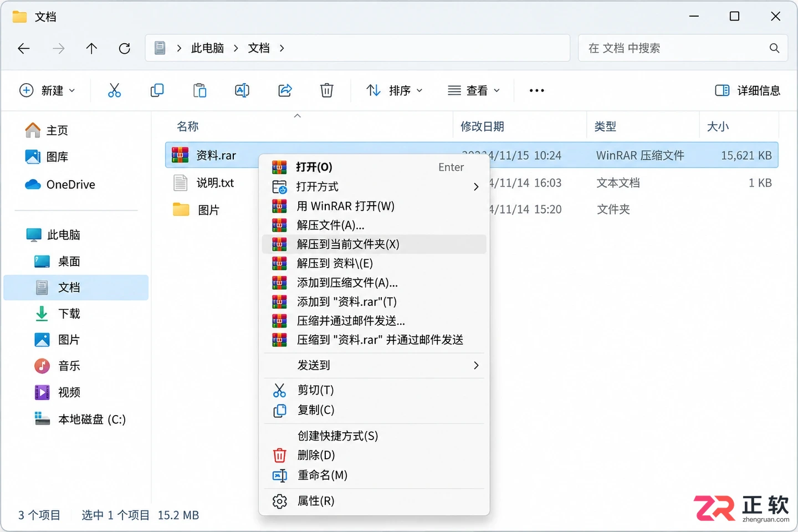Open the three-dot more options menu

point(536,90)
